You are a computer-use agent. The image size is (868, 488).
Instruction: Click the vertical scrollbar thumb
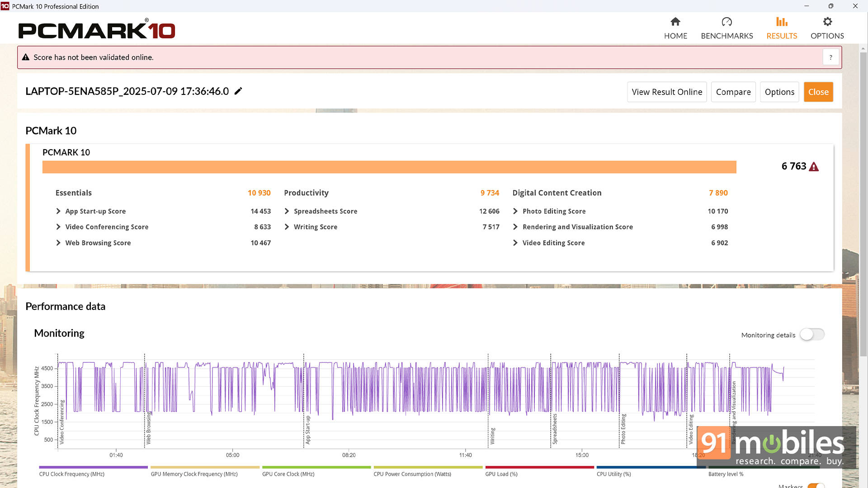pyautogui.click(x=863, y=203)
